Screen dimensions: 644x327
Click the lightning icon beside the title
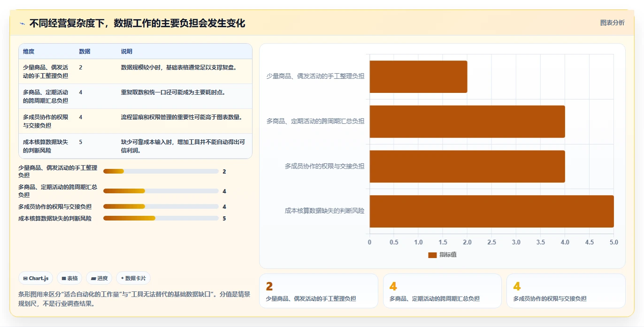click(22, 23)
